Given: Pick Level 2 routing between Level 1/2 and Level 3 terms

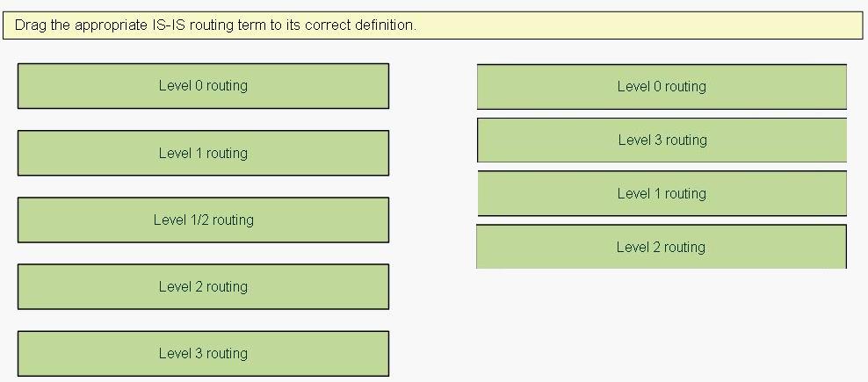Looking at the screenshot, I should 203,287.
